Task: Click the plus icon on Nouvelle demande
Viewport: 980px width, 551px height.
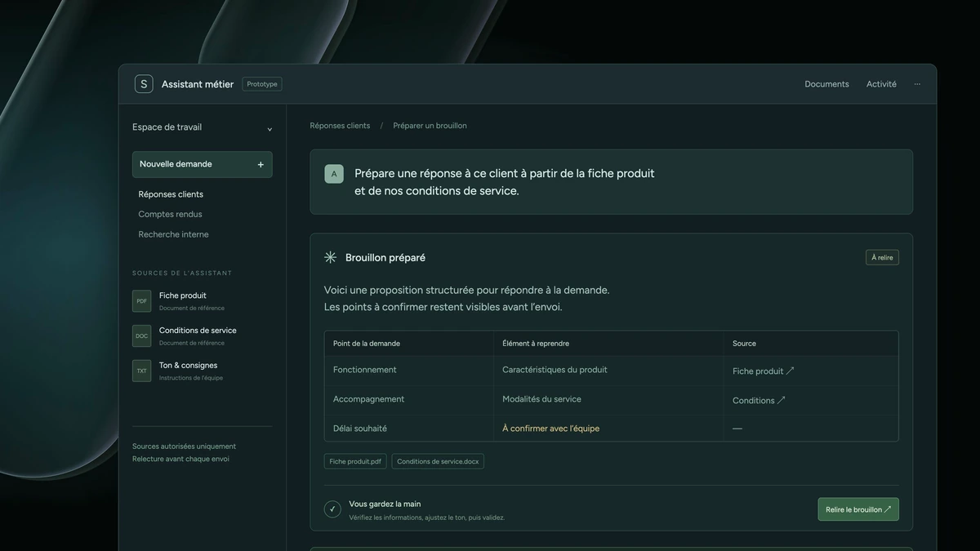Action: pyautogui.click(x=261, y=165)
